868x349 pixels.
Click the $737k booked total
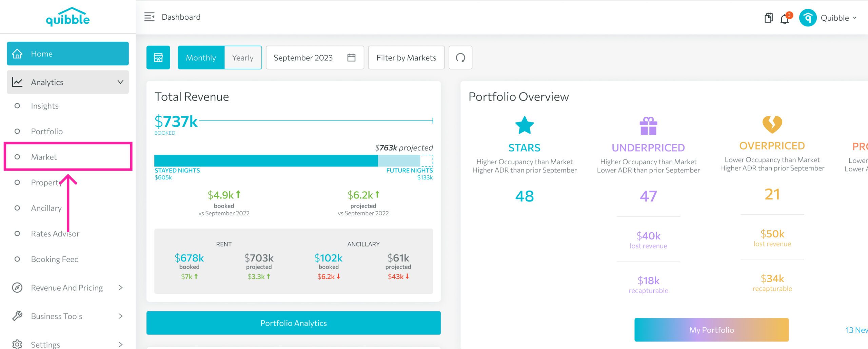point(176,121)
